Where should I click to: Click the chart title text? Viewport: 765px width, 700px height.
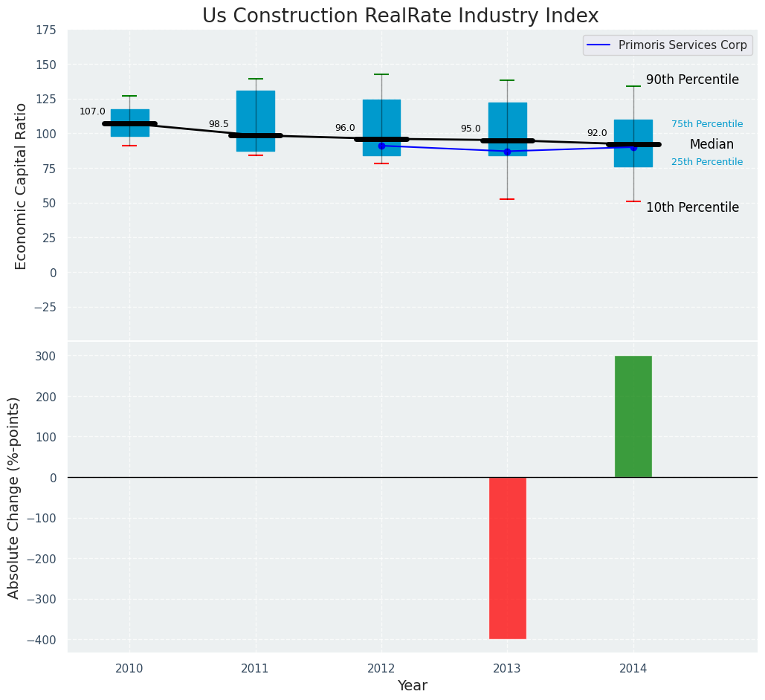click(400, 16)
